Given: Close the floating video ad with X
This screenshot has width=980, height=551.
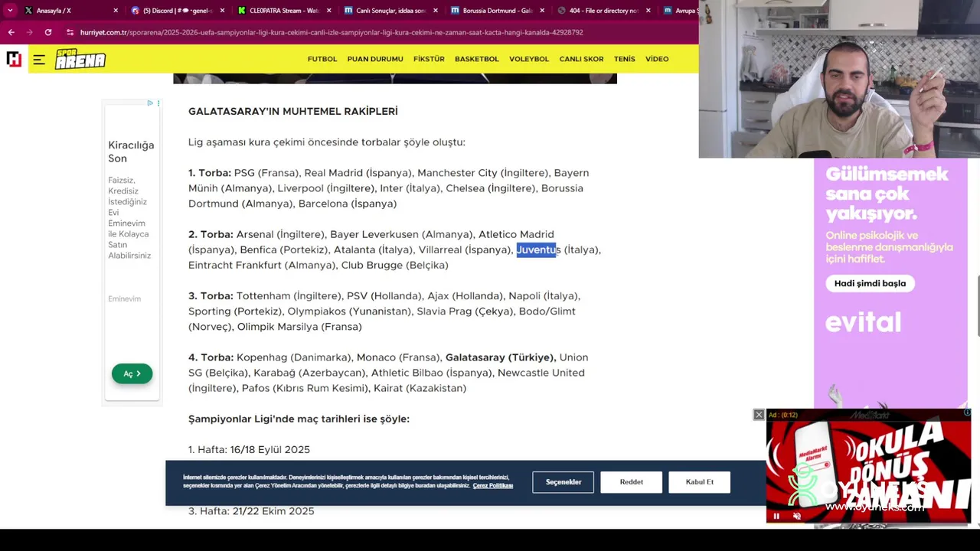Looking at the screenshot, I should [759, 415].
